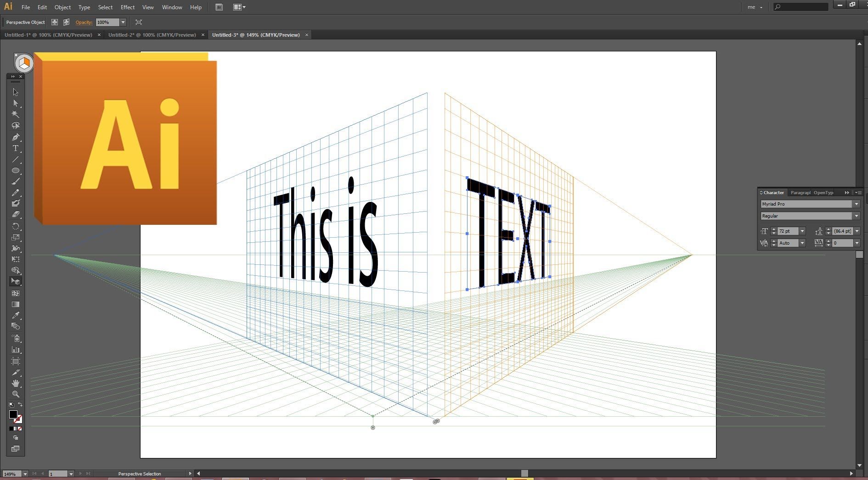Open the Window menu
868x480 pixels.
(172, 7)
